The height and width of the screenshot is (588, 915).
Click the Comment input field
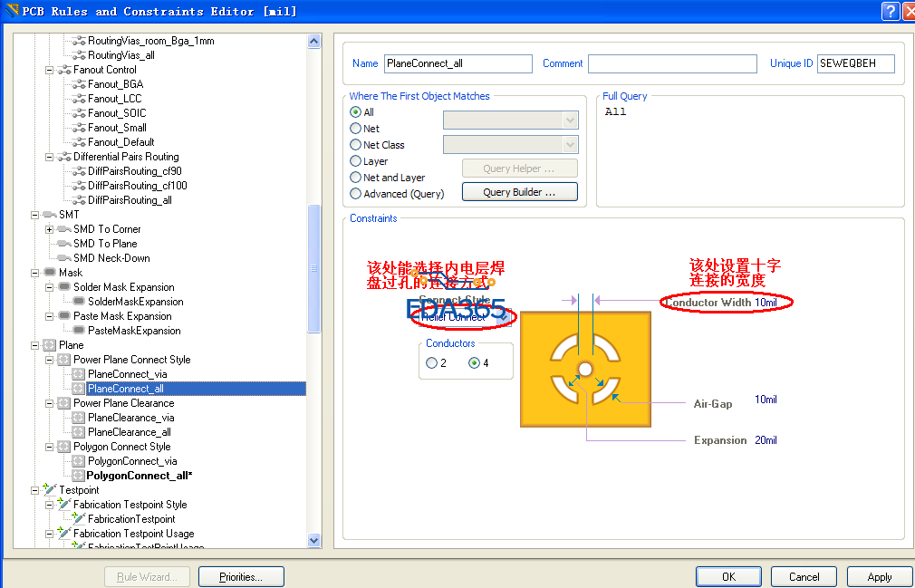(672, 63)
